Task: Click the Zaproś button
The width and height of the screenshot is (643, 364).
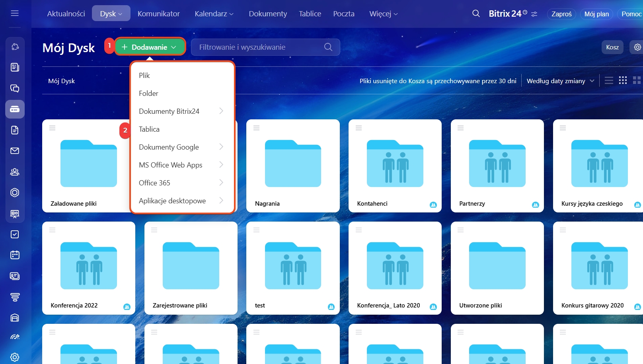Action: [561, 14]
